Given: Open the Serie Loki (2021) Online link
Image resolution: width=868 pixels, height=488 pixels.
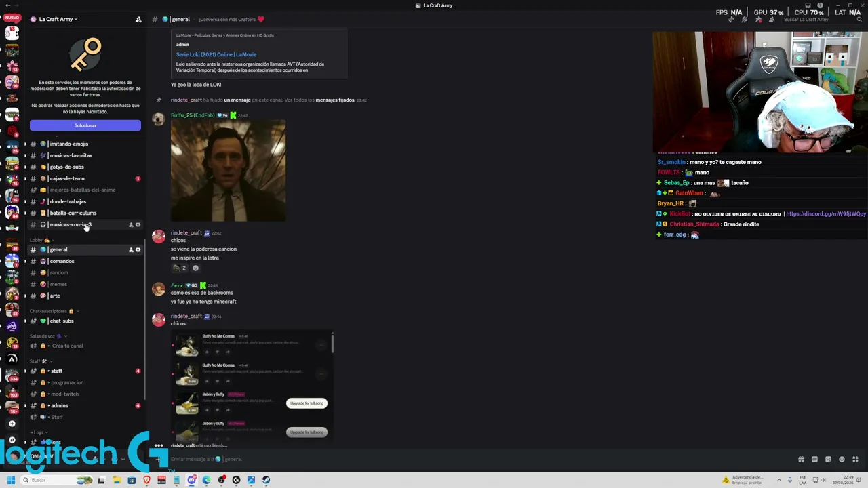Looking at the screenshot, I should 216,55.
